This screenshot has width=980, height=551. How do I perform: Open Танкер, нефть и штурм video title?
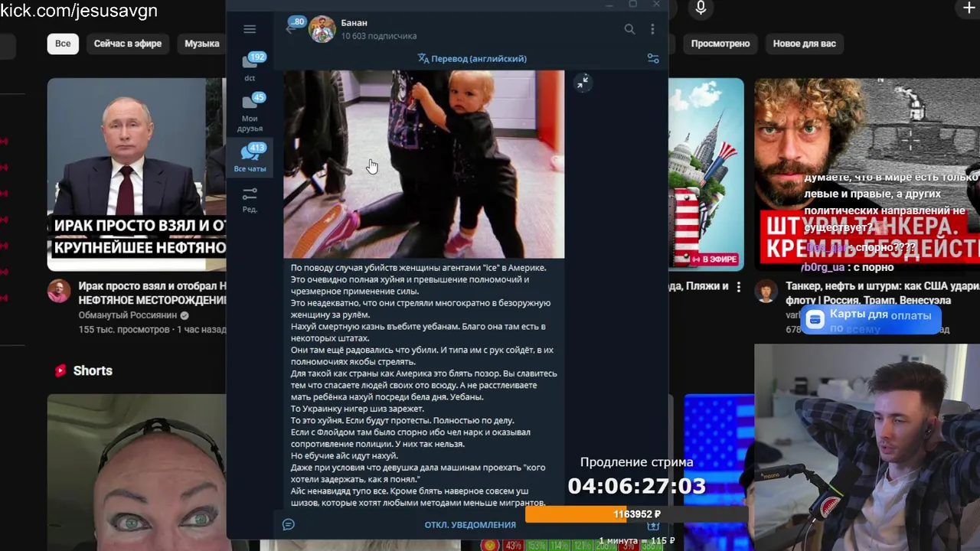point(882,293)
